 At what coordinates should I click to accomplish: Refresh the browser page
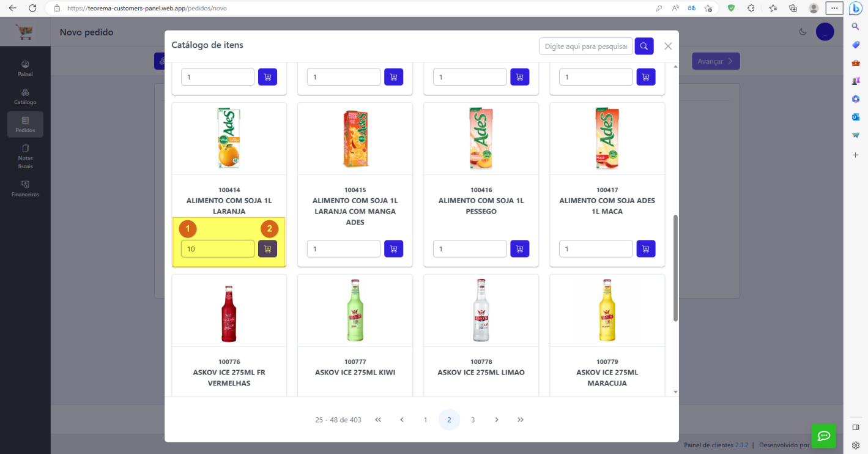(x=32, y=8)
